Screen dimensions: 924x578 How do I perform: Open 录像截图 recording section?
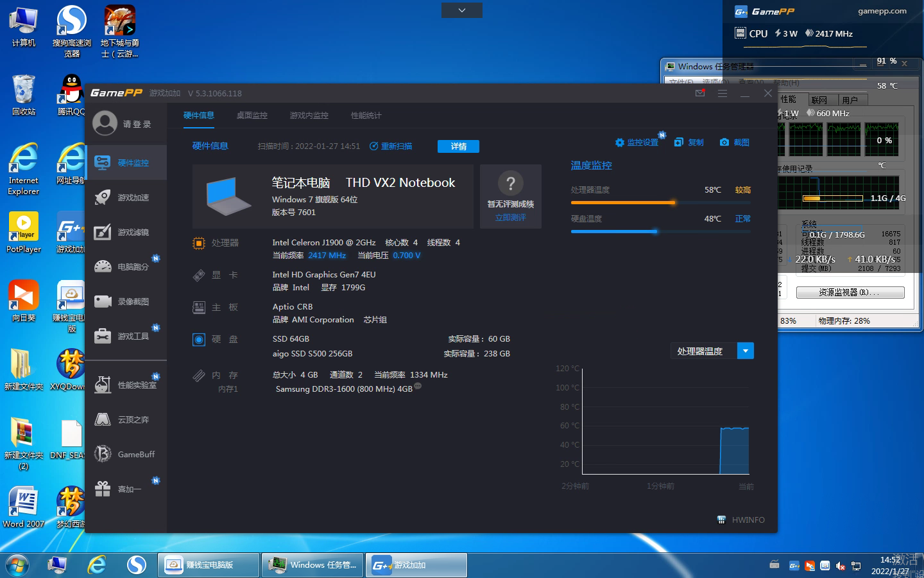pos(126,301)
